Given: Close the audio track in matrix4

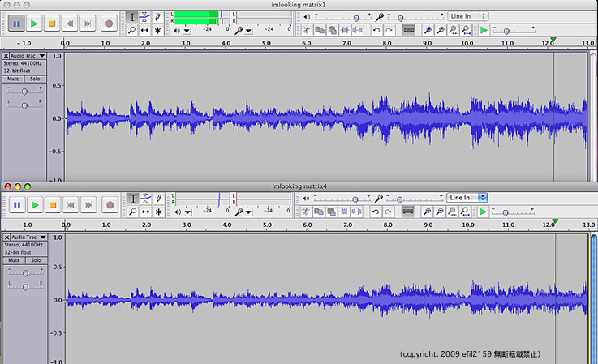Looking at the screenshot, I should [x=6, y=237].
